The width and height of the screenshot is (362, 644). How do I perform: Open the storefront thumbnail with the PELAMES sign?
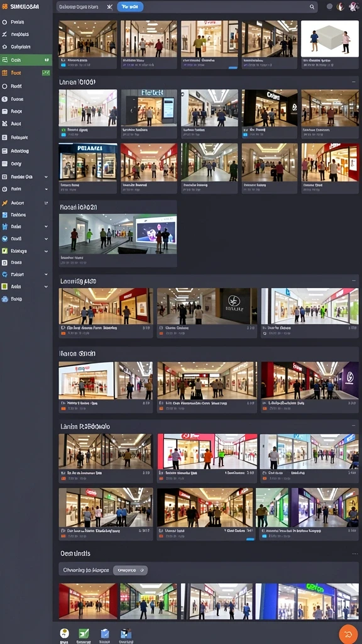click(88, 162)
